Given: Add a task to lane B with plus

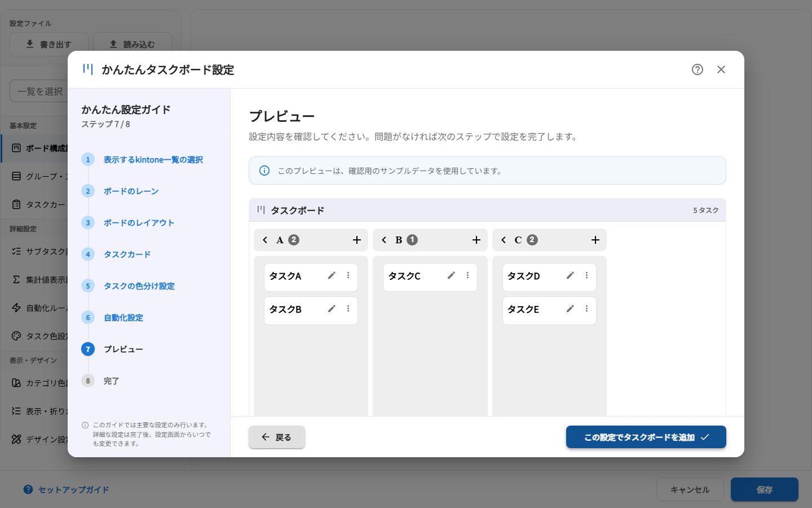Looking at the screenshot, I should 476,240.
